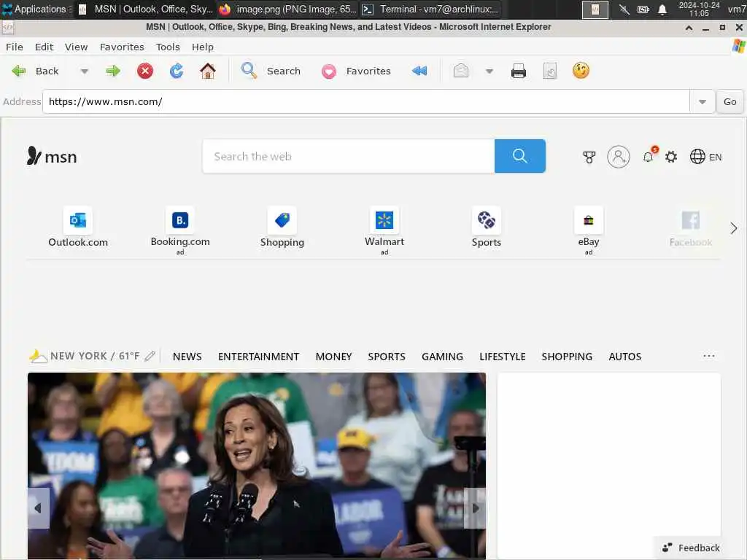Open the Edit menu
The image size is (747, 560).
pyautogui.click(x=44, y=47)
